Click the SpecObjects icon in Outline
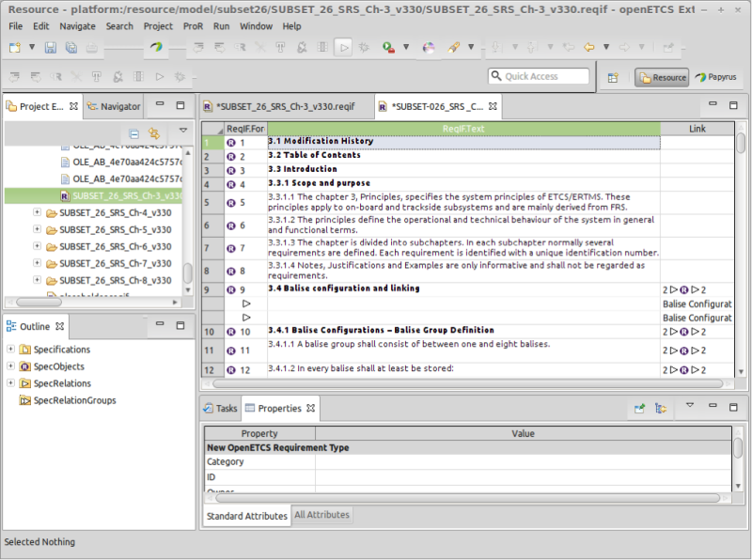 click(x=25, y=366)
